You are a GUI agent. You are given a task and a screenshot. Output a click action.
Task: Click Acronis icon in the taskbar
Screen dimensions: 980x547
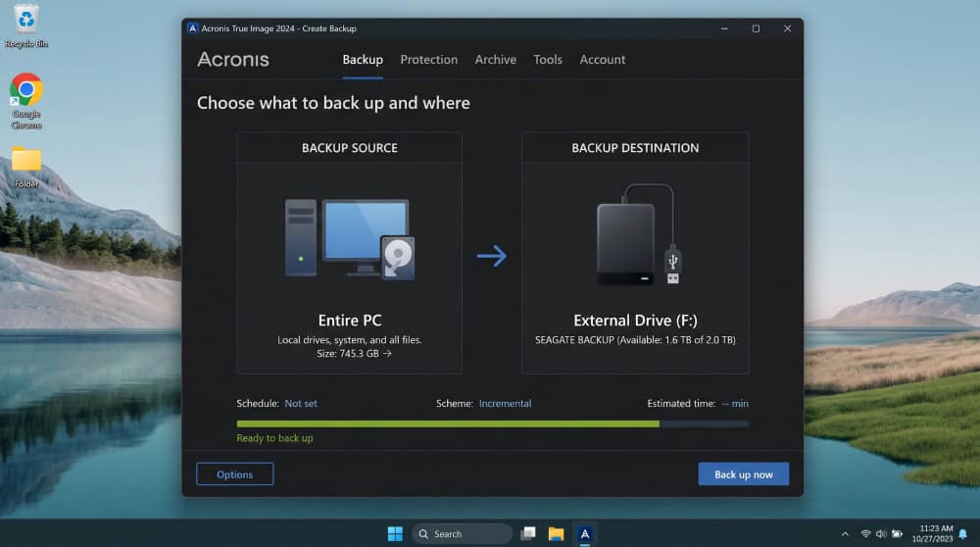[x=585, y=534]
